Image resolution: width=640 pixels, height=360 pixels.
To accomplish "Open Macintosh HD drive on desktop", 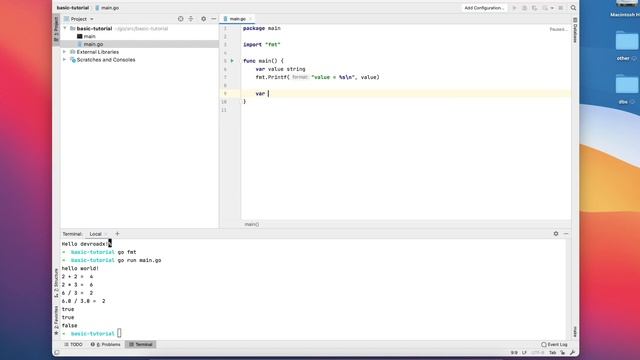I will pyautogui.click(x=627, y=3).
